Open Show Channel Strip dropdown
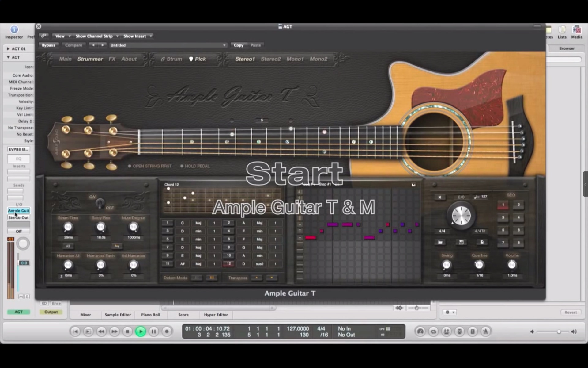588x368 pixels. coord(97,36)
